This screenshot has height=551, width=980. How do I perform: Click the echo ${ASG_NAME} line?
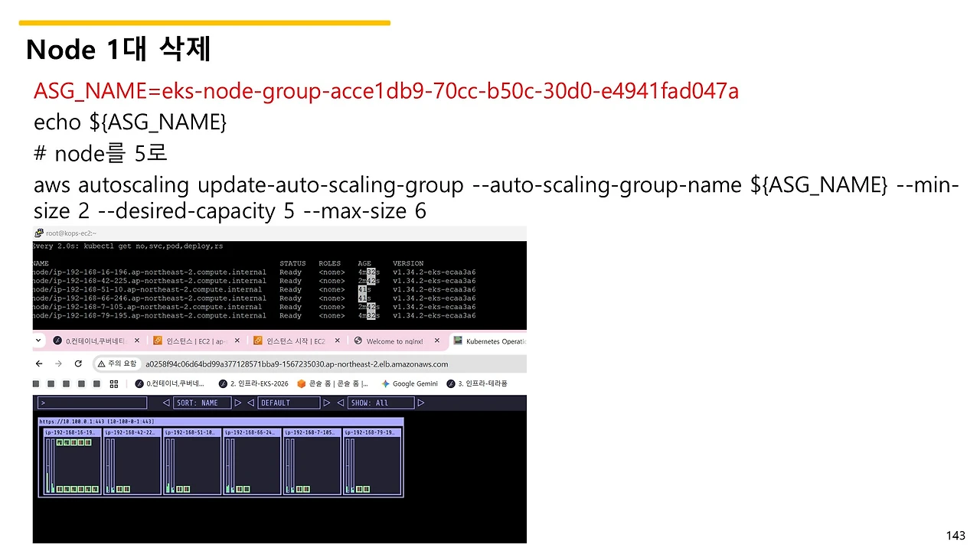click(129, 122)
